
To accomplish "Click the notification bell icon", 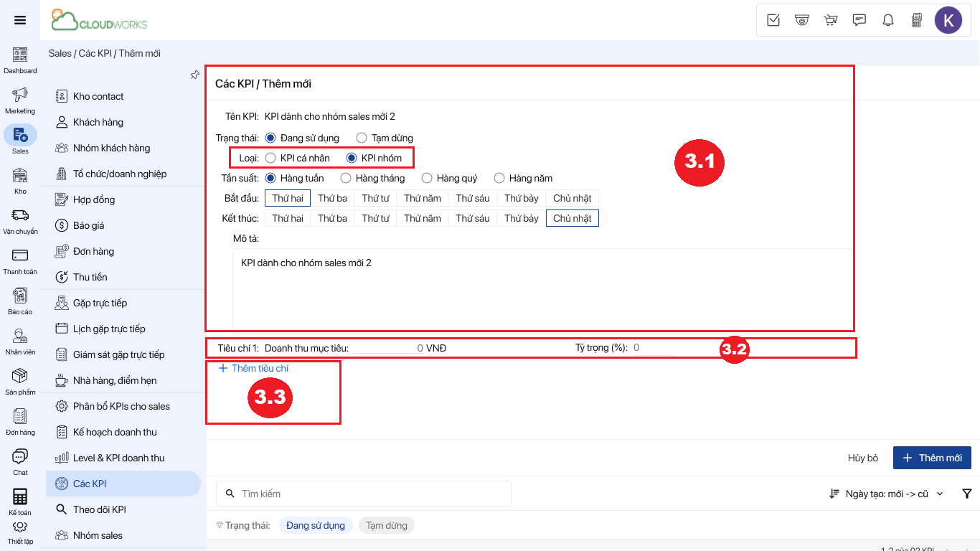I will [888, 20].
